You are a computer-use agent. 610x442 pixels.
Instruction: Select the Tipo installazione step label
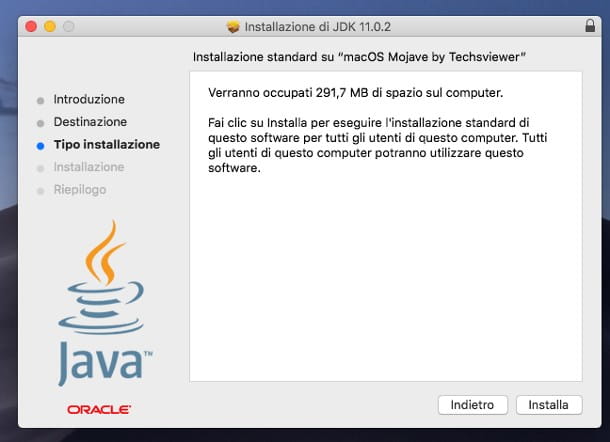pos(106,145)
